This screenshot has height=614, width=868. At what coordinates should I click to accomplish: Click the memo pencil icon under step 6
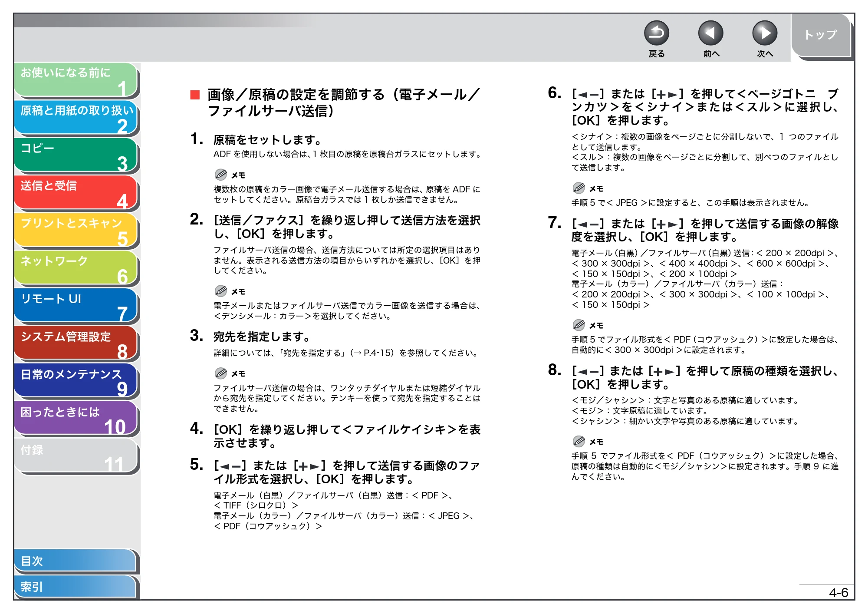tap(579, 188)
